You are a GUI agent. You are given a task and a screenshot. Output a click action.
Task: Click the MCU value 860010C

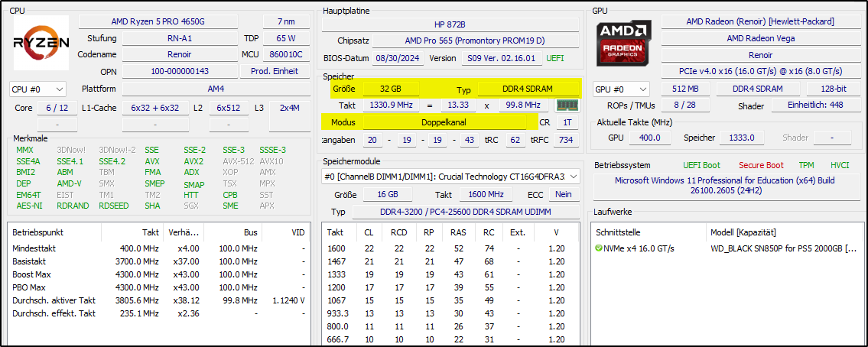click(286, 55)
